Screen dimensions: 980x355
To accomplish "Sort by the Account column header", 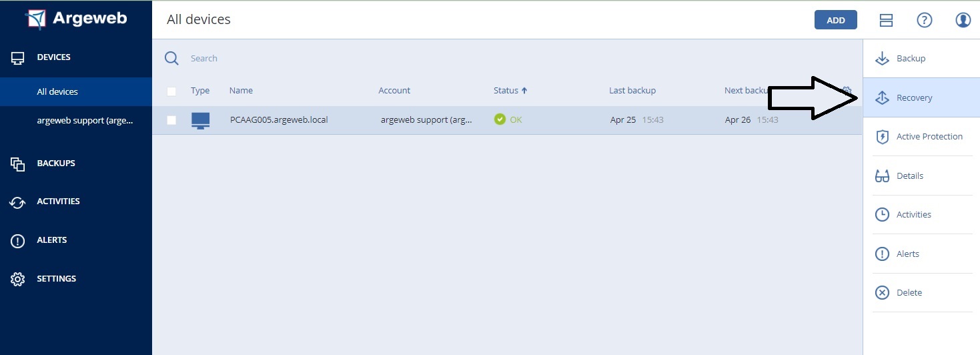I will tap(394, 91).
